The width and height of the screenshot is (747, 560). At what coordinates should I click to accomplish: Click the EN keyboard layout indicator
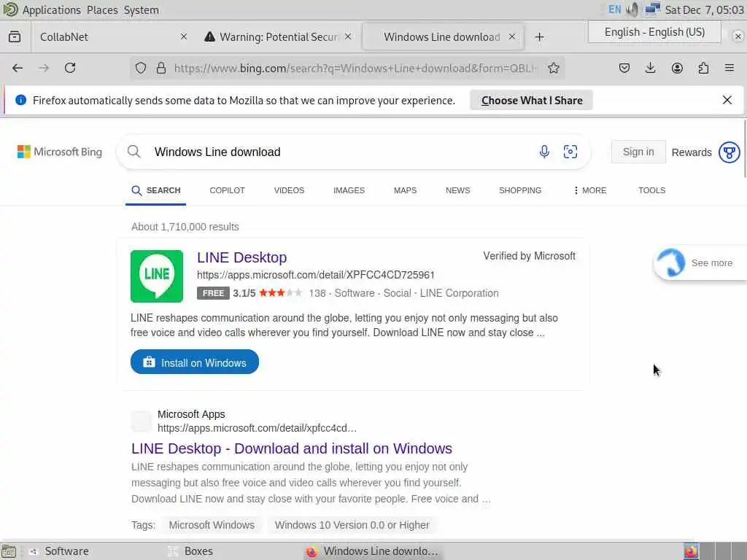click(614, 9)
